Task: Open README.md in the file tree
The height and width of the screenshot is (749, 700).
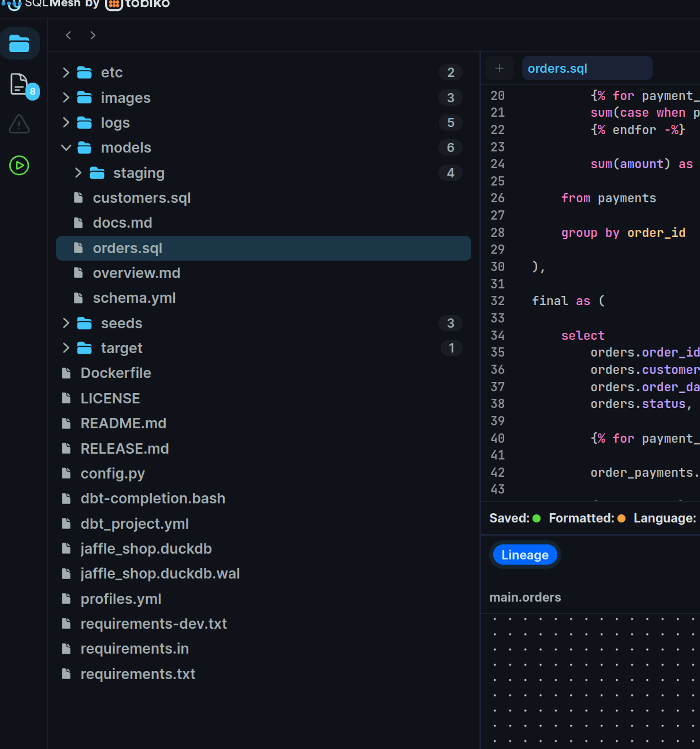Action: pos(123,423)
